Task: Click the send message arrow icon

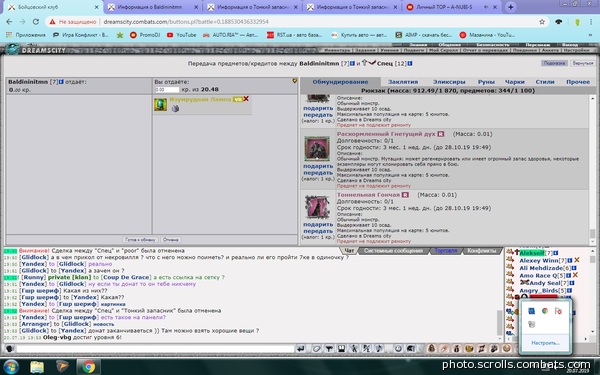Action: [x=301, y=349]
